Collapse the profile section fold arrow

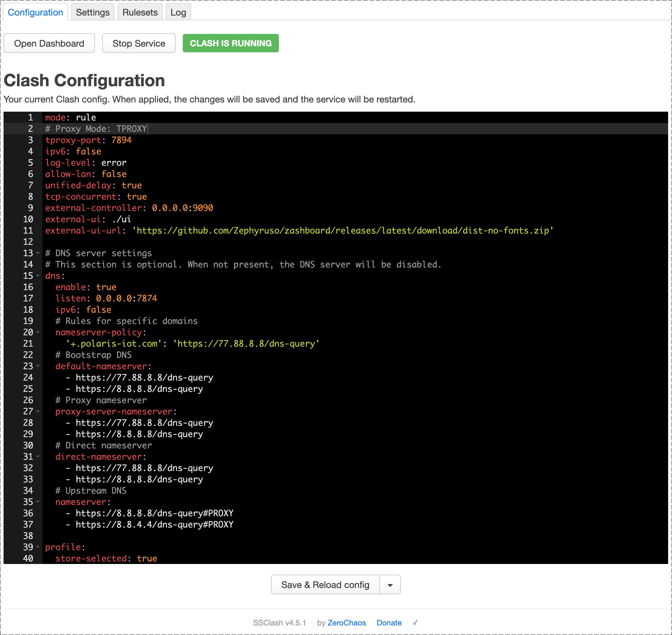[38, 547]
